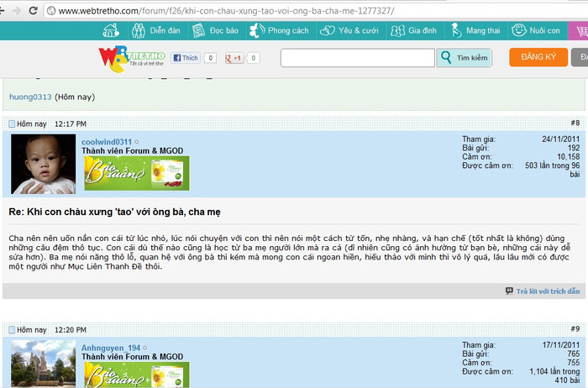Go to Phong cách section
Viewport: 588px width, 388px height.
click(281, 30)
